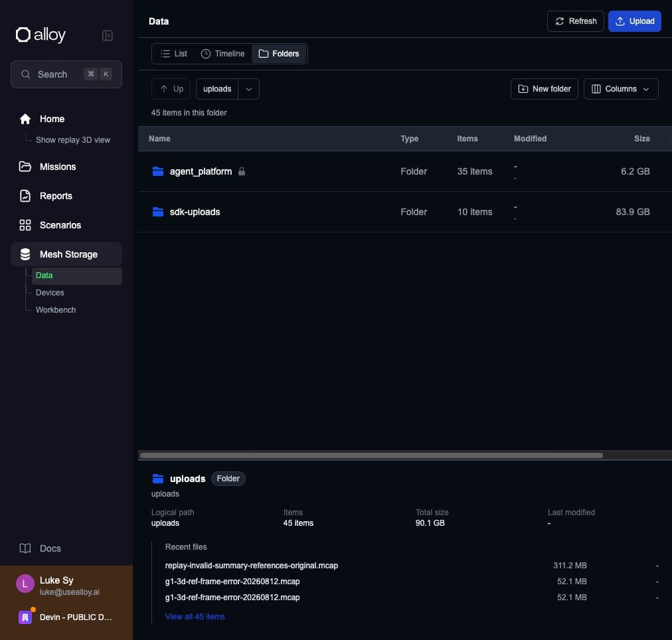672x640 pixels.
Task: Select Mesh Storage in sidebar
Action: pyautogui.click(x=66, y=254)
